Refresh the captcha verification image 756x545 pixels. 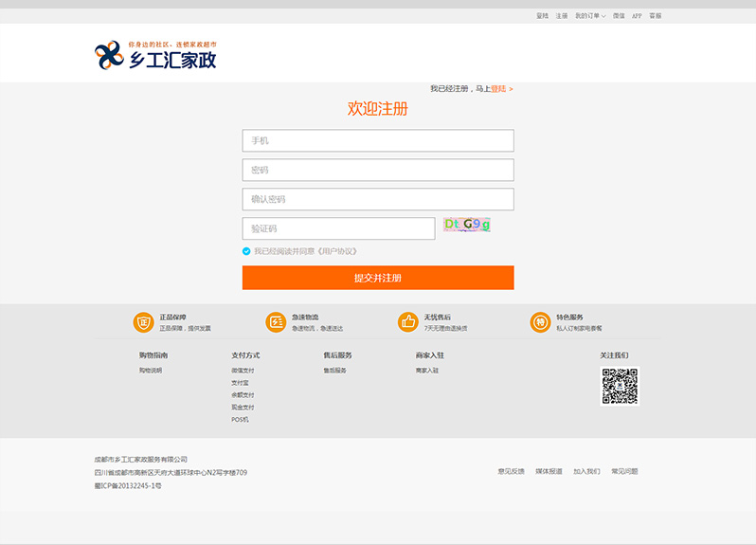(466, 225)
